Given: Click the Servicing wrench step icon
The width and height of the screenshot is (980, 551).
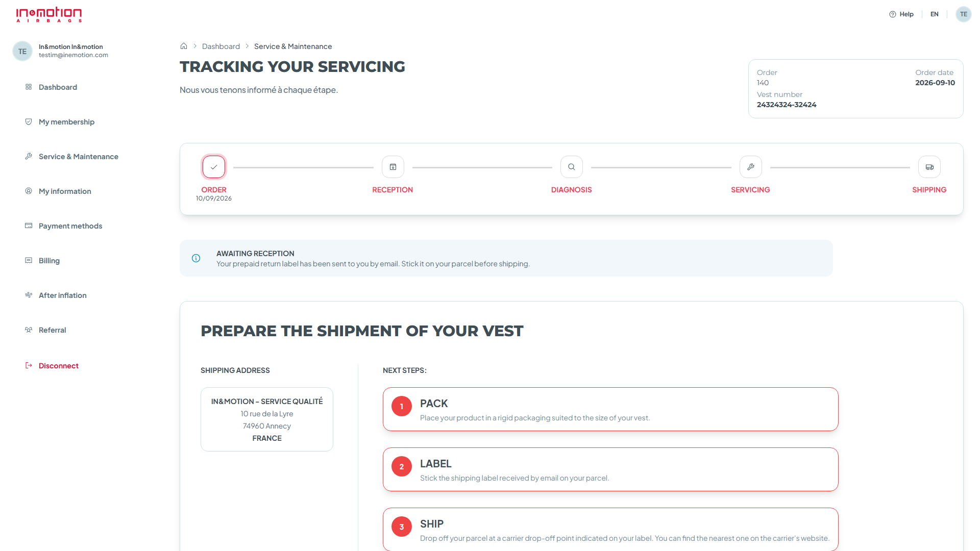Looking at the screenshot, I should click(751, 167).
